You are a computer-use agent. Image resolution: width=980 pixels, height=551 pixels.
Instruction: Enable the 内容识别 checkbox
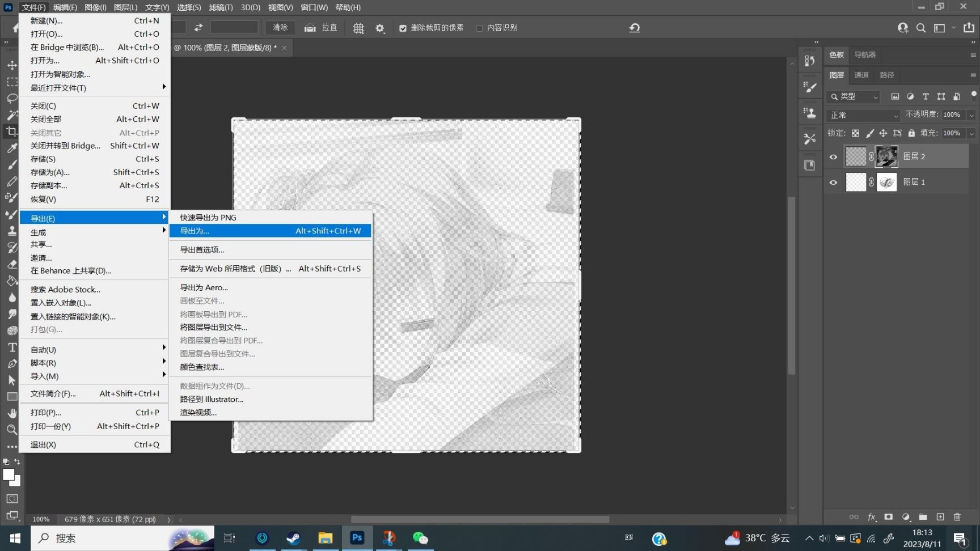click(x=479, y=28)
